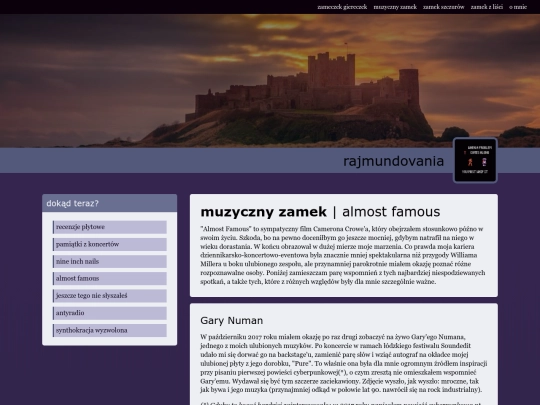The image size is (540, 405).
Task: Go to muzyczny zamek in top navigation
Action: pos(395,7)
